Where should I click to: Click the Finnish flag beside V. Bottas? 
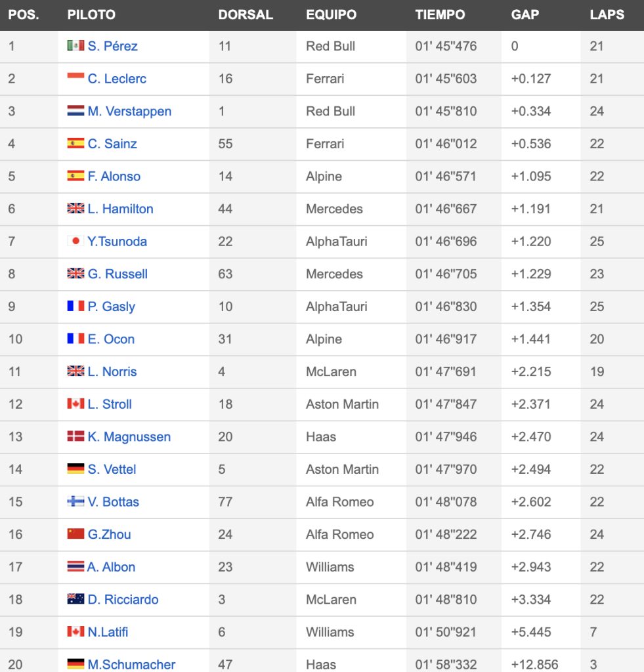pos(75,501)
